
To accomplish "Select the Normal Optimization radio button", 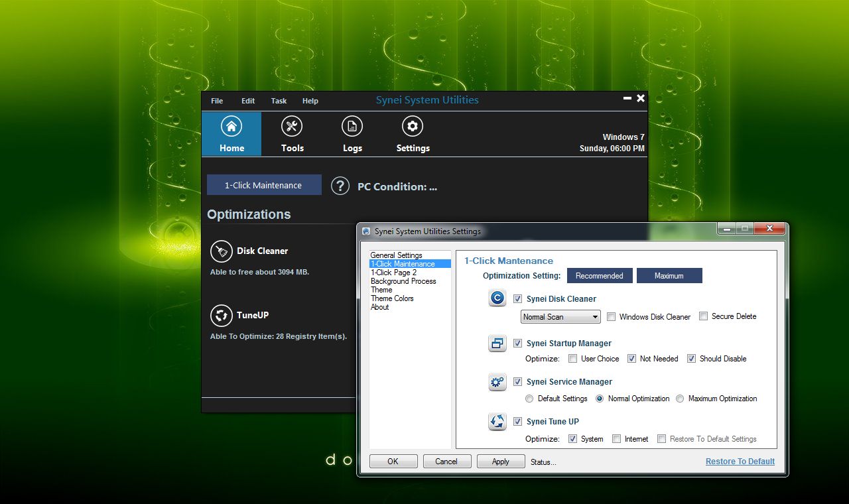I will [x=600, y=399].
